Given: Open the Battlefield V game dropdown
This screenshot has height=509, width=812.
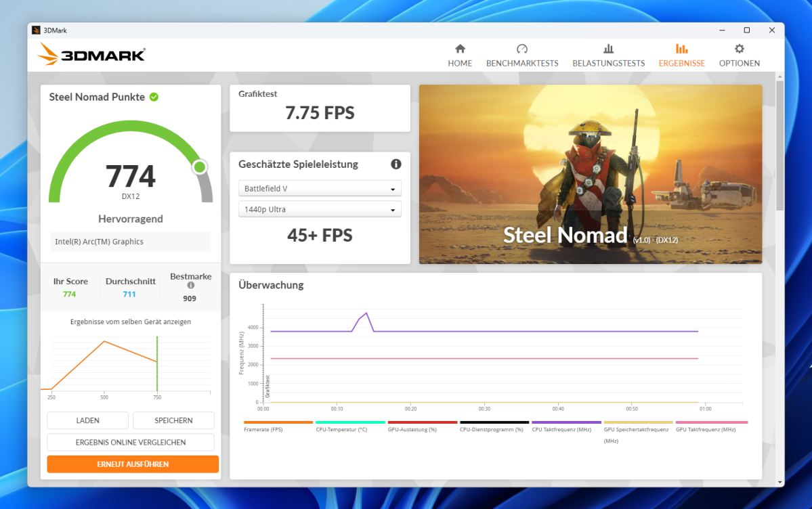Looking at the screenshot, I should (x=320, y=188).
